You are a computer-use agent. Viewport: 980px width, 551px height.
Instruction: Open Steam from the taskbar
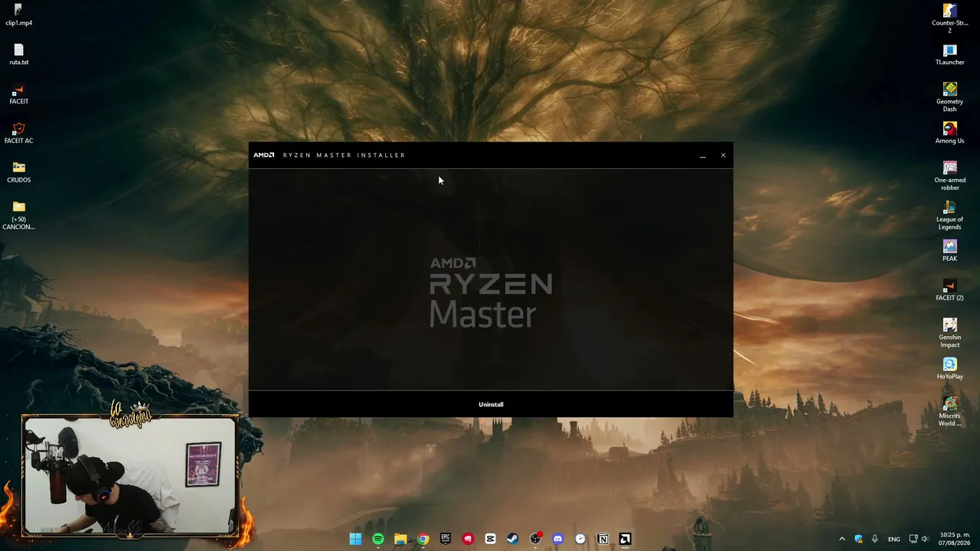(x=513, y=539)
